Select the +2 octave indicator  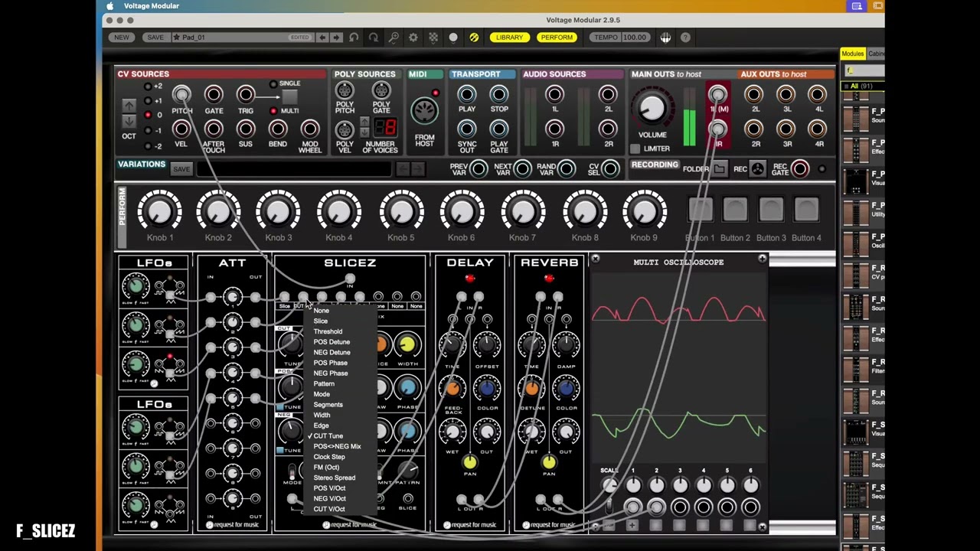pos(149,86)
